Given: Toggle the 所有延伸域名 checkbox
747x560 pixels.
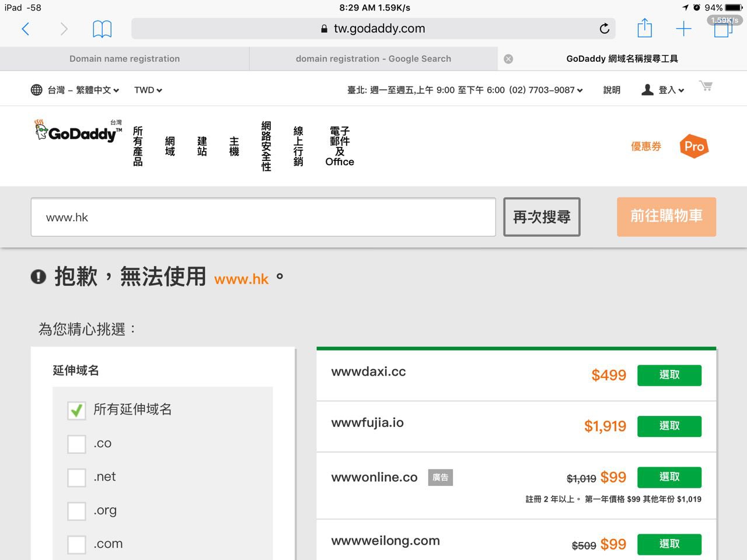Looking at the screenshot, I should pos(76,410).
